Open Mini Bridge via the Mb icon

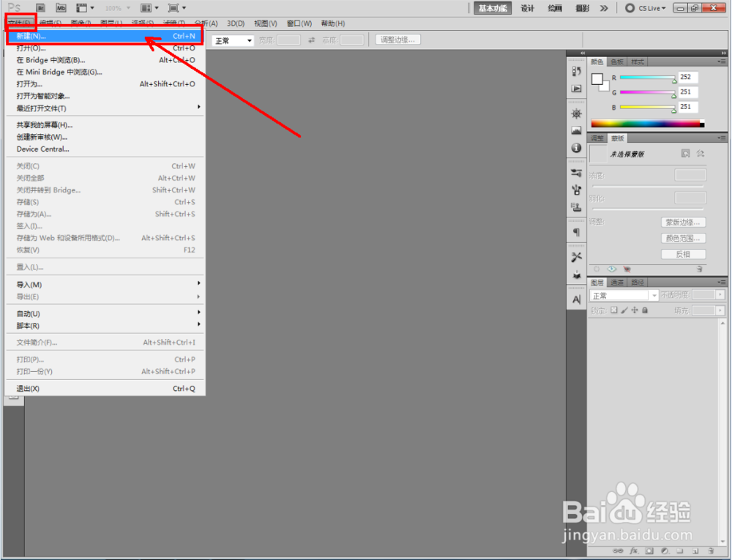(61, 8)
